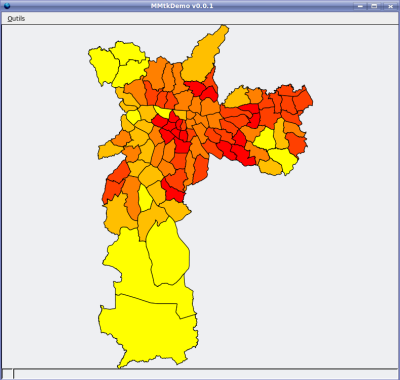Select the yellow district at southeast tip of east zone
400x380 pixels.
pos(283,159)
